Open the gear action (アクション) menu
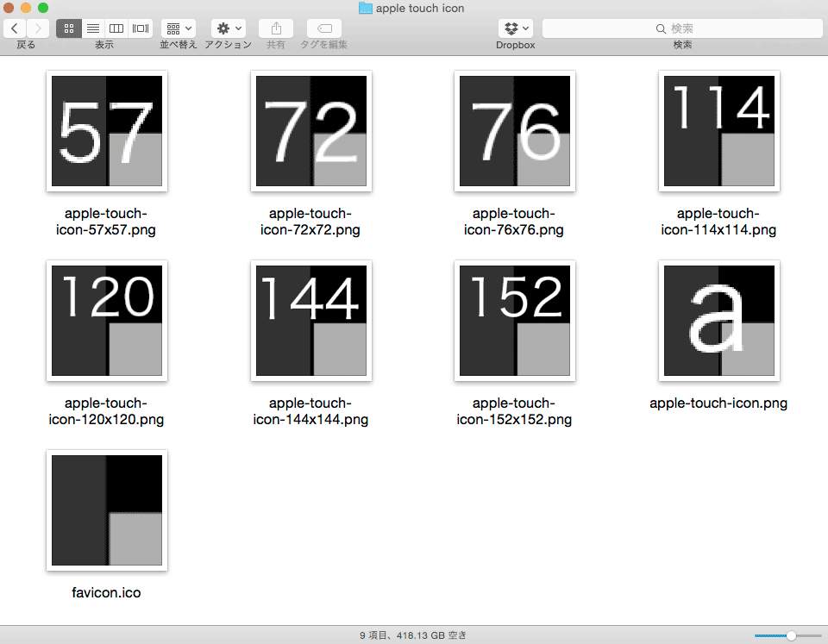 pos(229,28)
